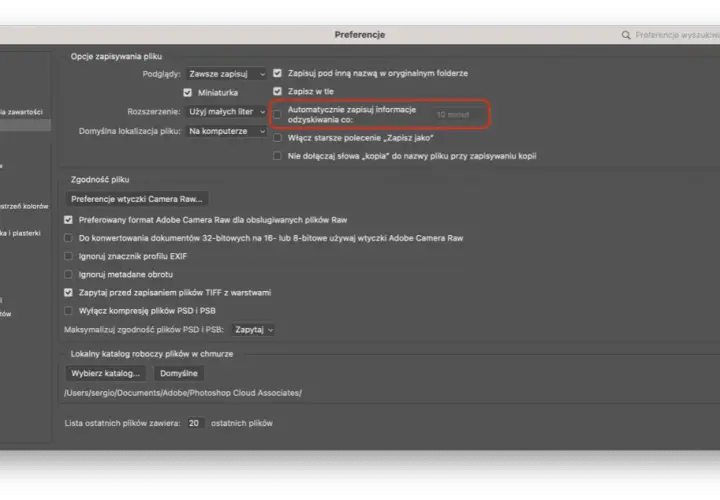Enable Ignoruj metadane obrotu checkbox
Image resolution: width=720 pixels, height=500 pixels.
click(x=68, y=275)
